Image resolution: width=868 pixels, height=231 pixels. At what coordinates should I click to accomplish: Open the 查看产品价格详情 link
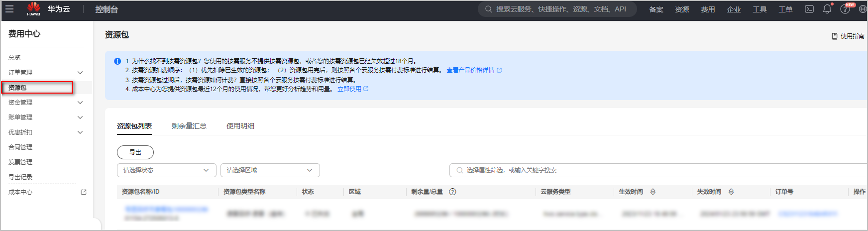[470, 70]
